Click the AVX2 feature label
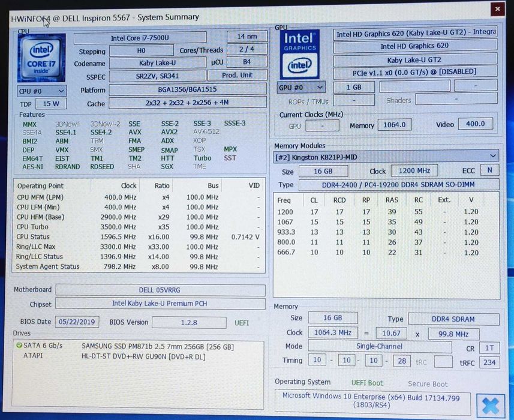 169,132
